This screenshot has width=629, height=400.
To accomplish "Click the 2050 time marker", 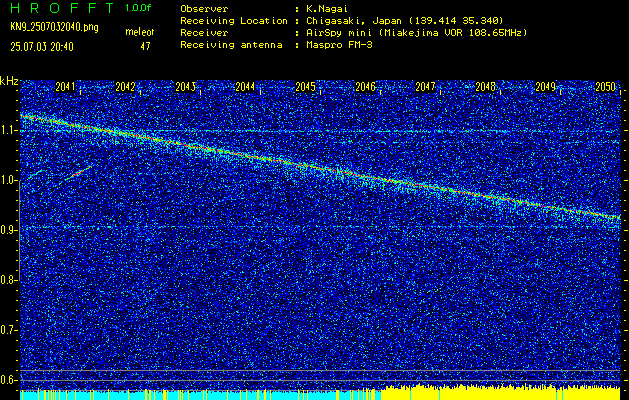I will coord(605,86).
